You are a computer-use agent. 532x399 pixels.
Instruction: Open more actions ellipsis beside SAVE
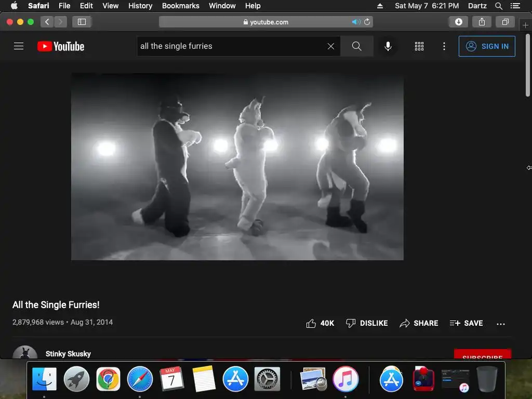501,324
